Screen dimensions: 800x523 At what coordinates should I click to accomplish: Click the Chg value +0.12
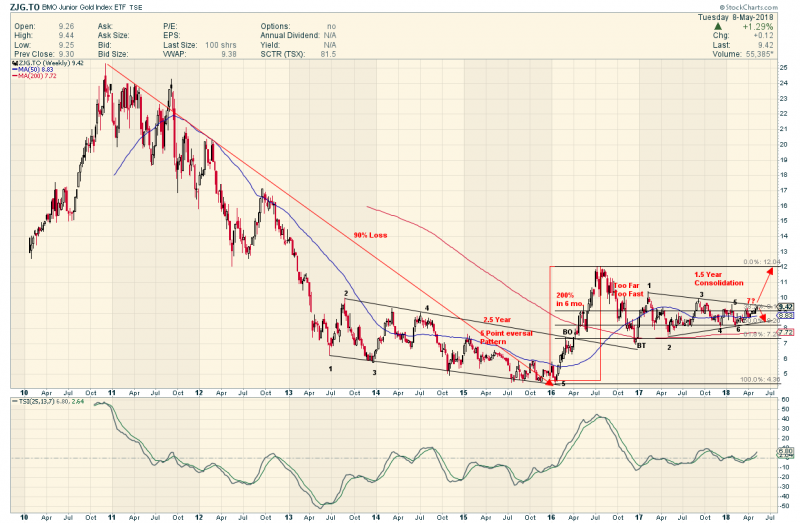coord(763,36)
